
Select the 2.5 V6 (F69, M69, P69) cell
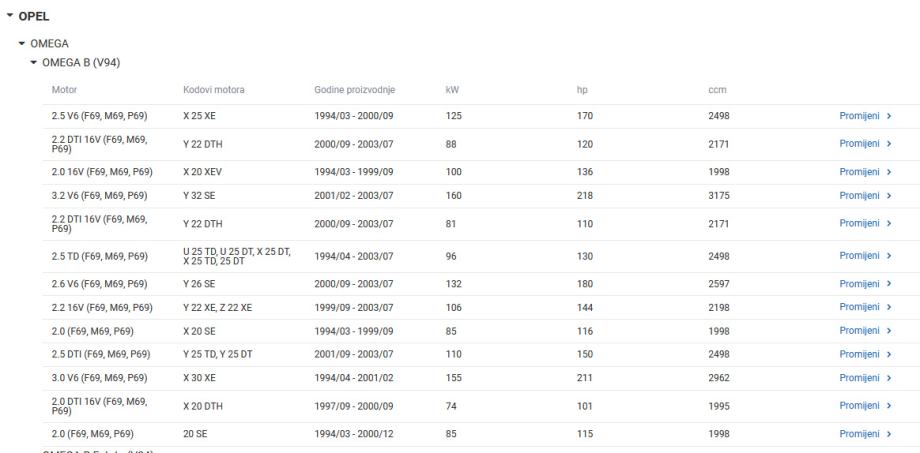(99, 116)
